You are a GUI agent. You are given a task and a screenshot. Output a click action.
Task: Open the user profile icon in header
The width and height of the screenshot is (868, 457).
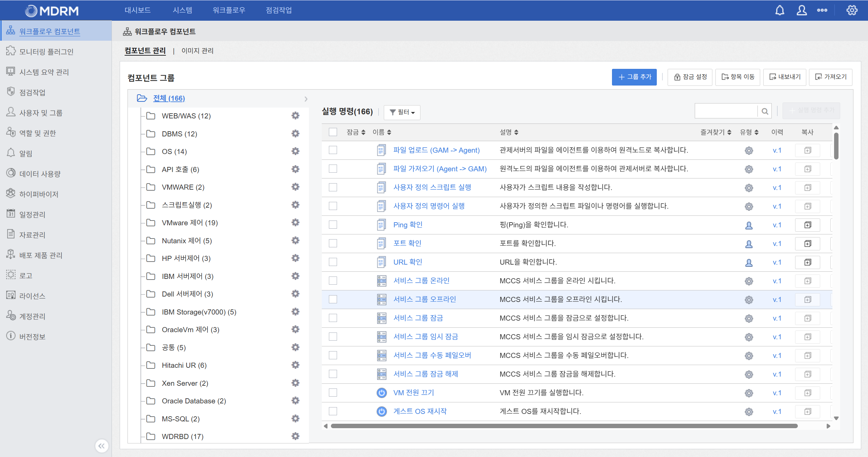[x=801, y=11]
